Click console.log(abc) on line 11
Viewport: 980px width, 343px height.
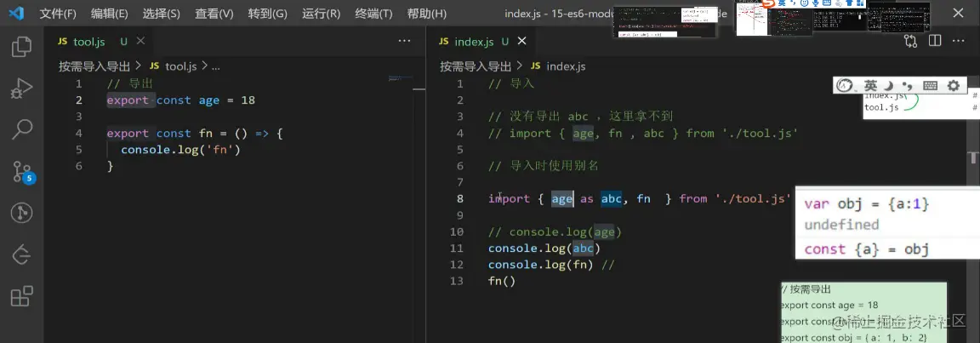click(x=544, y=248)
